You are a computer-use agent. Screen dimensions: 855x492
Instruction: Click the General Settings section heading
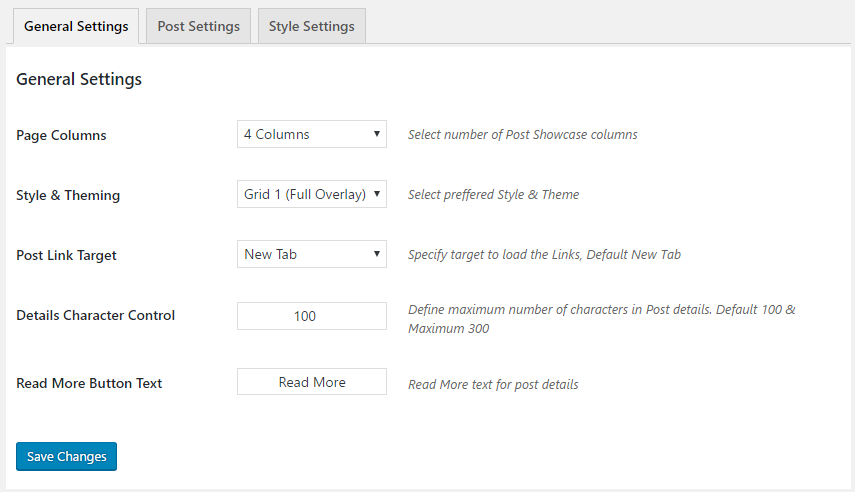pyautogui.click(x=79, y=79)
